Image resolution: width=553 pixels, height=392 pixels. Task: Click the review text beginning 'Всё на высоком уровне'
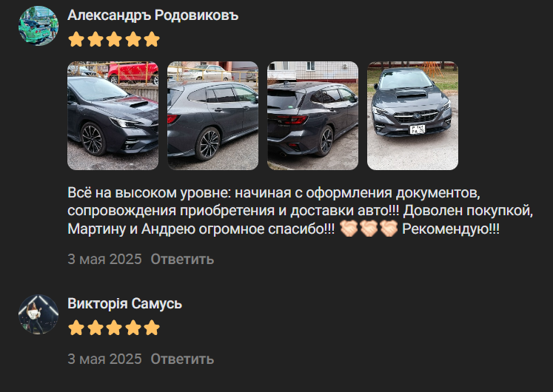(300, 211)
